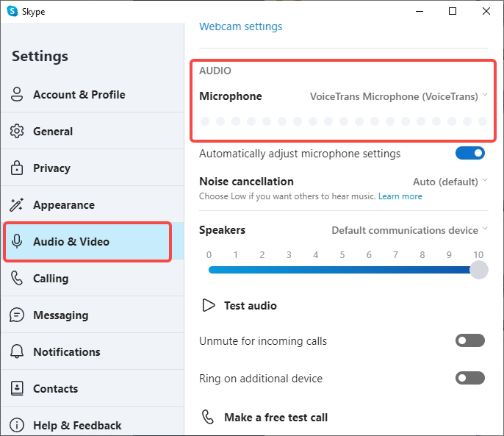Open the Webcam settings link
The height and width of the screenshot is (436, 504).
(241, 26)
